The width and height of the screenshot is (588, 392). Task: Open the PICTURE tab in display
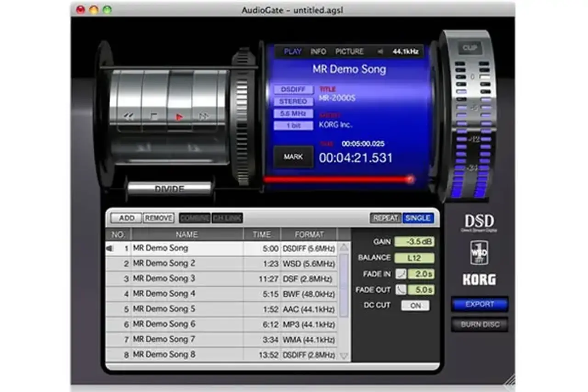pyautogui.click(x=349, y=51)
